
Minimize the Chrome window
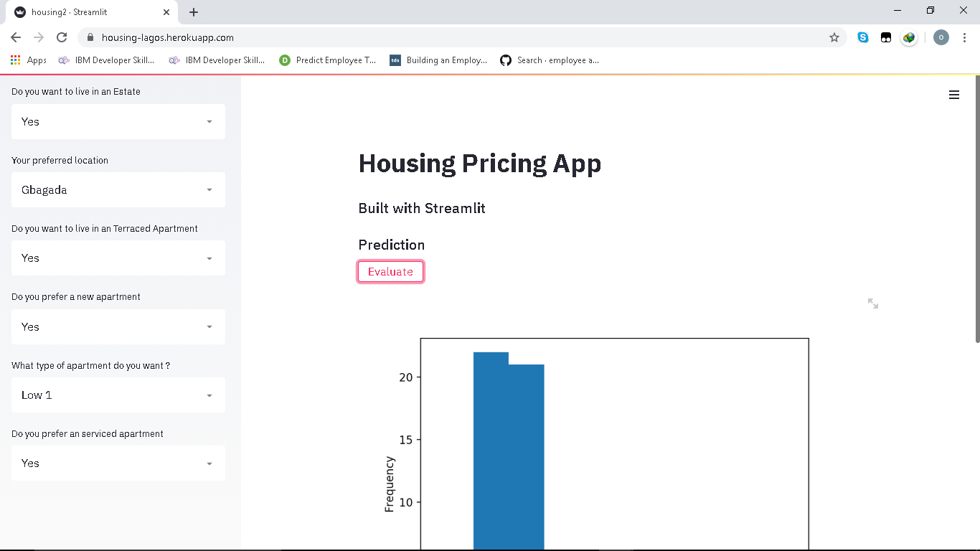tap(898, 10)
